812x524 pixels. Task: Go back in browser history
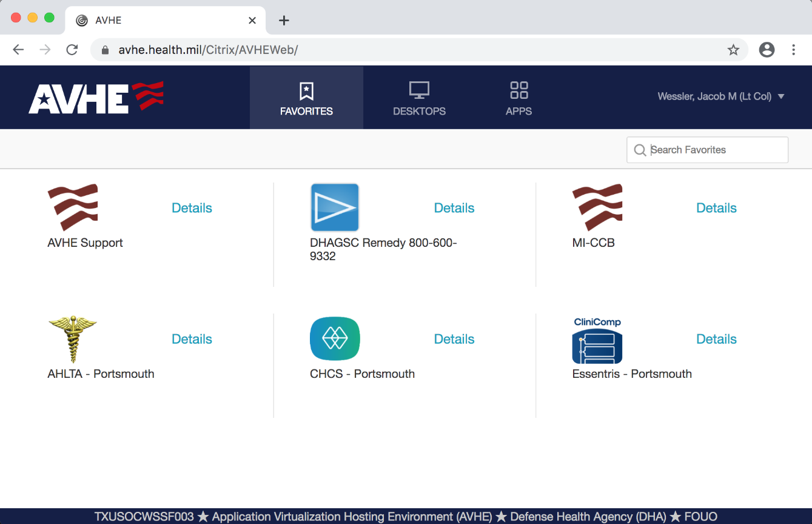(x=18, y=50)
